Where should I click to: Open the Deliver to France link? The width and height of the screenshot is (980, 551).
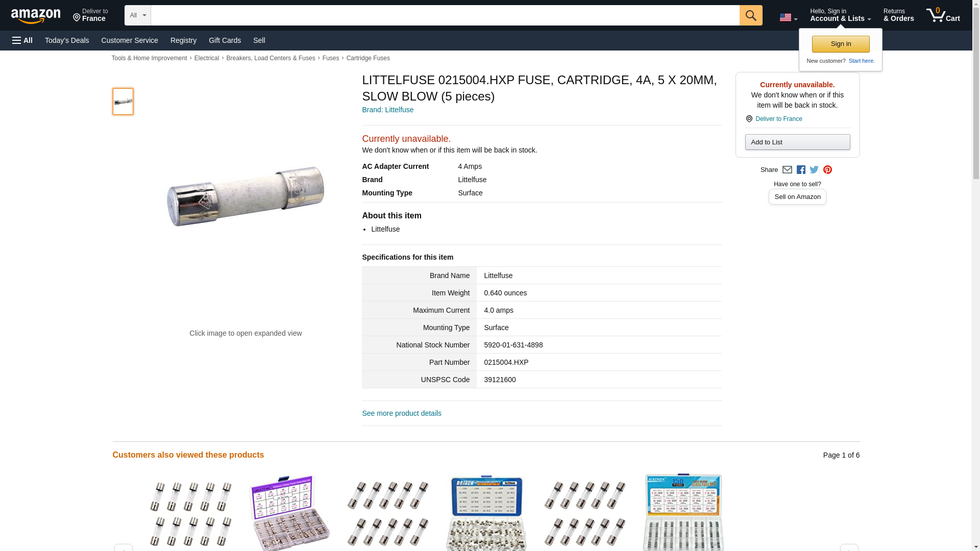[778, 119]
